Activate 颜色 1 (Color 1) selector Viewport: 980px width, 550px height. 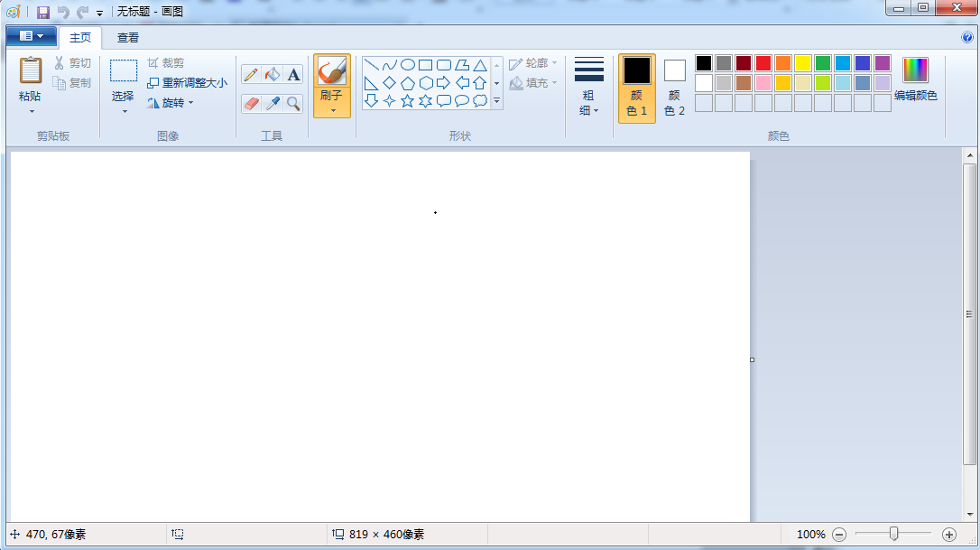coord(637,89)
